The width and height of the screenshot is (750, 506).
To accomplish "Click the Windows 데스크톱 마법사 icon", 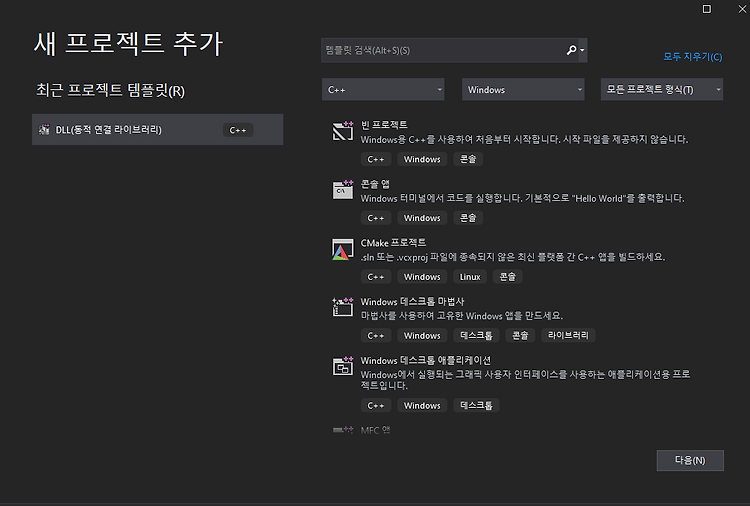I will pyautogui.click(x=342, y=307).
